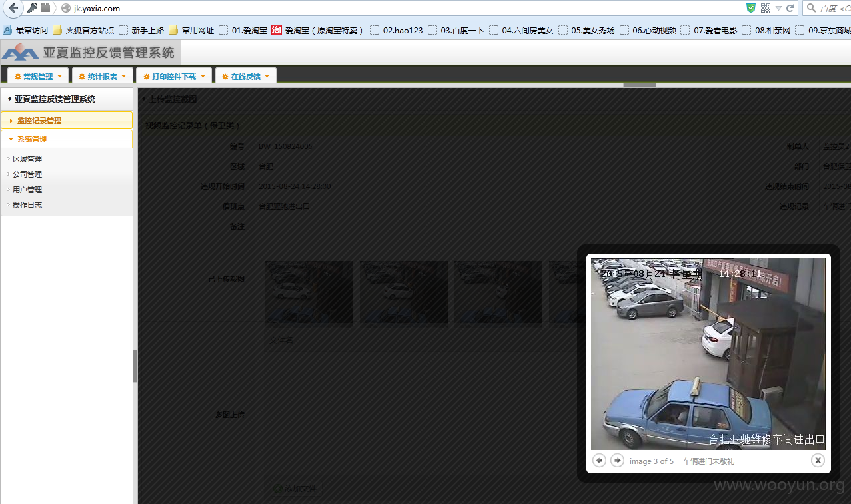Viewport: 851px width, 504px height.
Task: Open the 打印控件下载 menu
Action: pyautogui.click(x=174, y=77)
